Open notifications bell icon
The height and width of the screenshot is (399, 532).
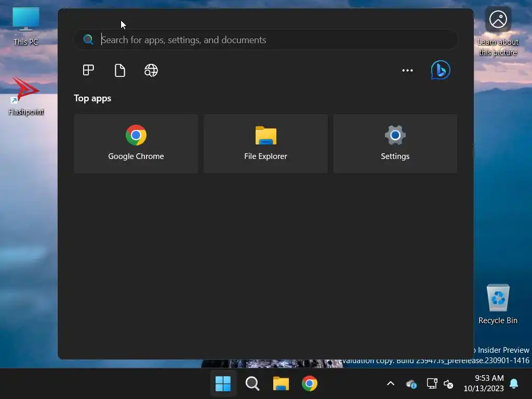click(514, 384)
